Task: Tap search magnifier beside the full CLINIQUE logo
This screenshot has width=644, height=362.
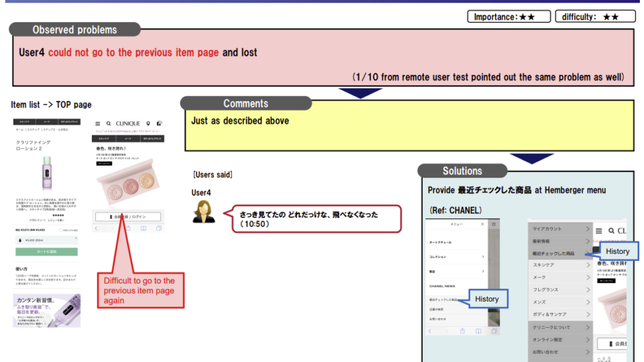Action: 109,123
